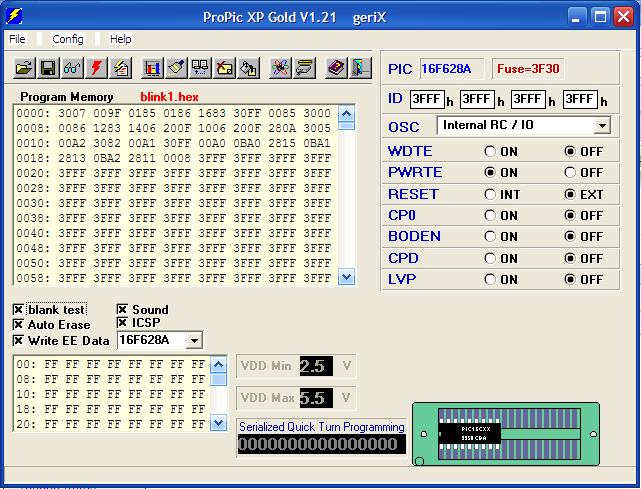Screen dimensions: 641x489
Task: Set CP0 to ON
Action: [490, 215]
